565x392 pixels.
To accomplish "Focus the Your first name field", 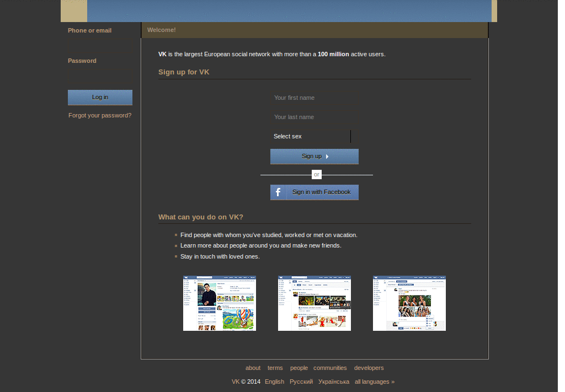I will (314, 98).
